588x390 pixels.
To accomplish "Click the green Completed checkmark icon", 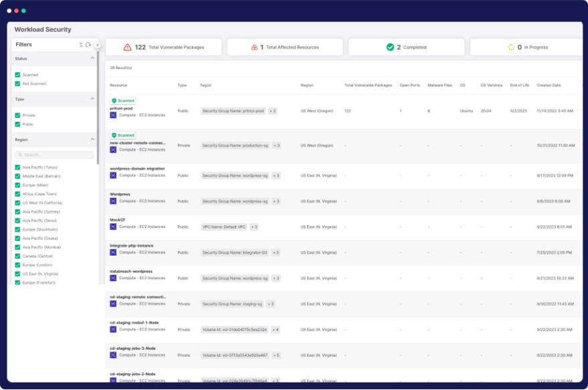I will point(390,47).
